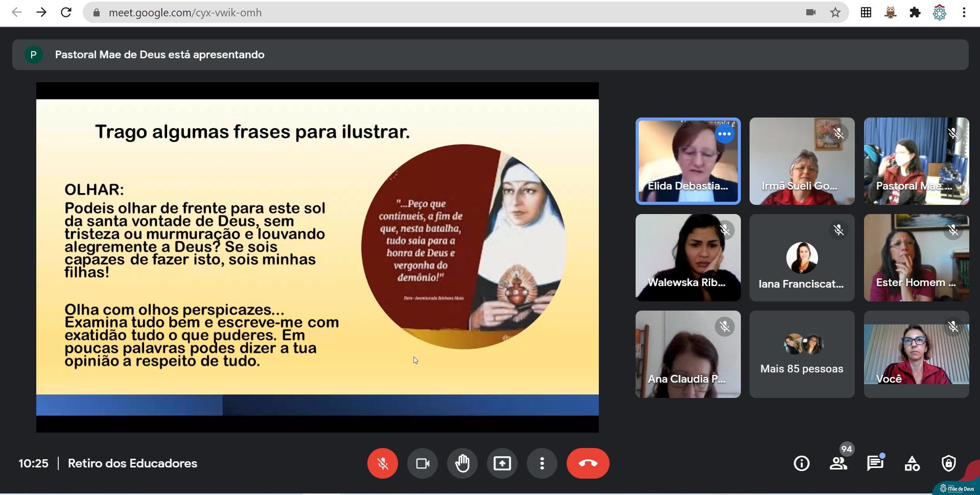Image resolution: width=980 pixels, height=495 pixels.
Task: Click the Mais 85 pessoas tile
Action: (x=801, y=354)
